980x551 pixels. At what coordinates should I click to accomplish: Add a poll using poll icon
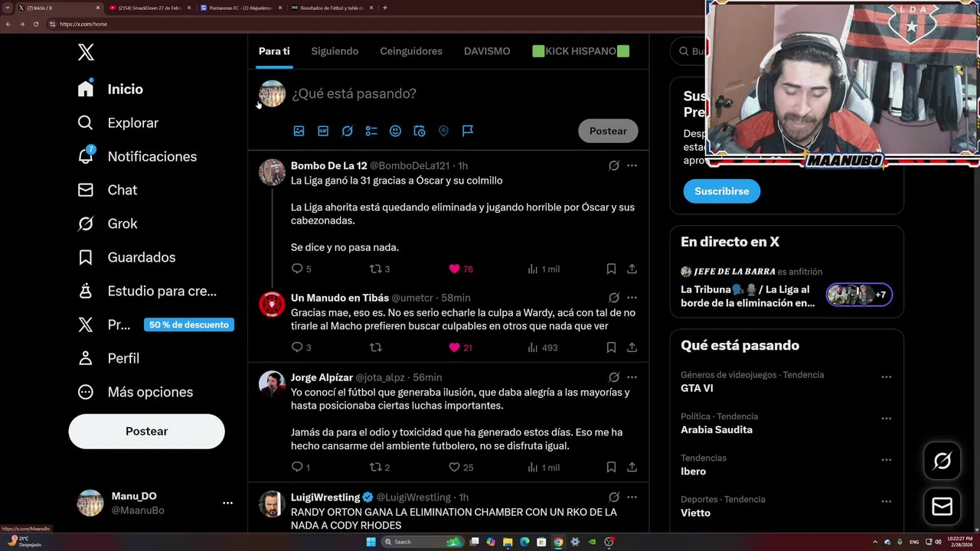tap(371, 131)
